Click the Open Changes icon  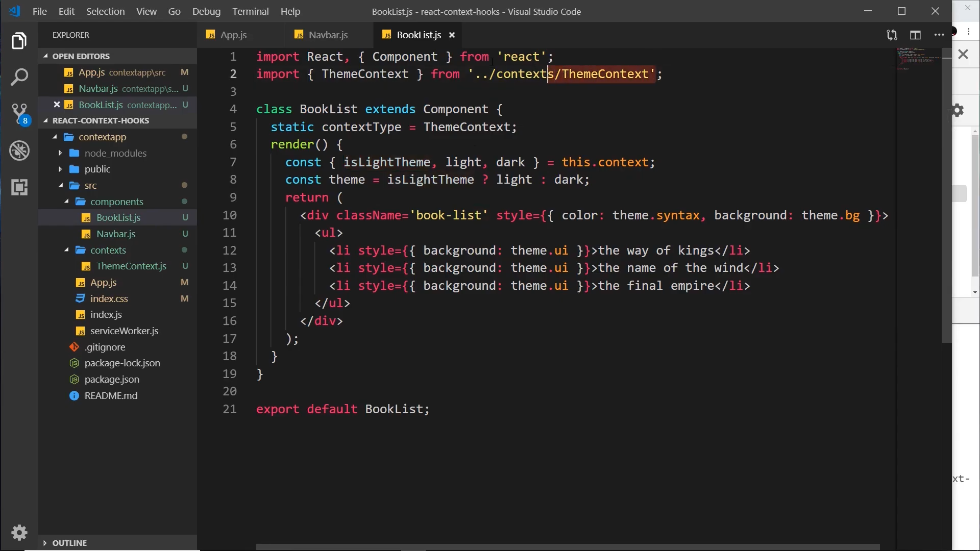[892, 35]
